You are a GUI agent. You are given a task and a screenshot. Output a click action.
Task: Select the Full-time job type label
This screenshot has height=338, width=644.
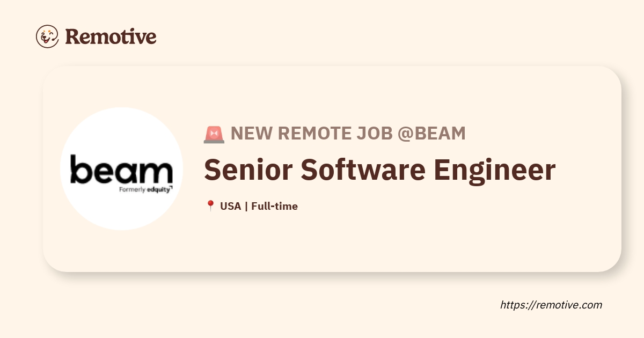[x=274, y=206]
